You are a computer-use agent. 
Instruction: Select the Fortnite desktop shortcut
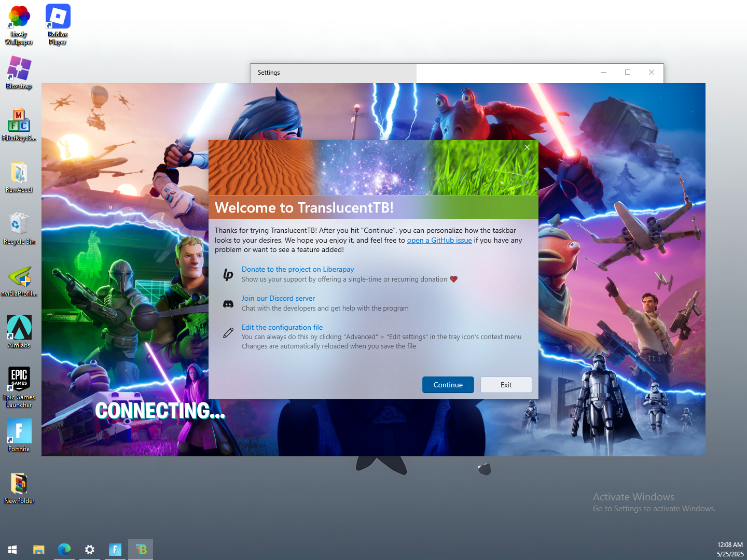[19, 436]
